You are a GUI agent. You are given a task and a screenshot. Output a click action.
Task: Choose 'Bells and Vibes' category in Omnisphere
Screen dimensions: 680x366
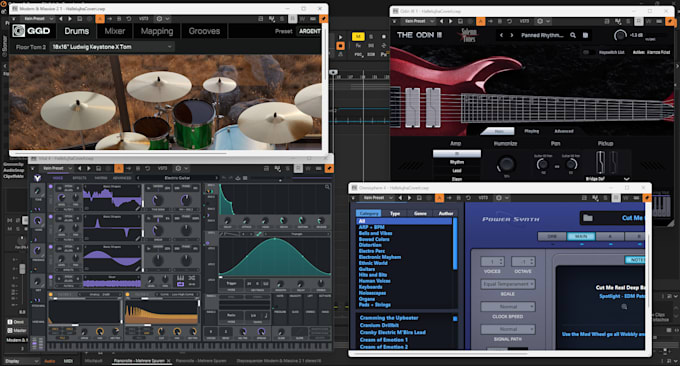click(375, 233)
